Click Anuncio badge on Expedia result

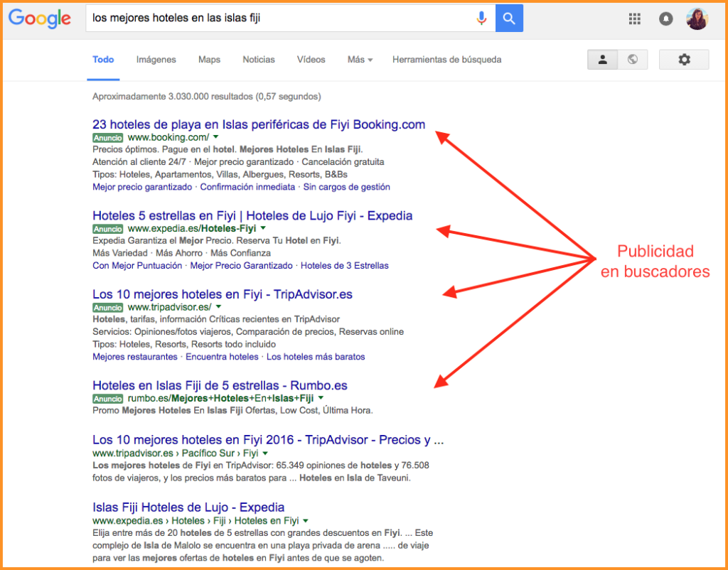108,228
